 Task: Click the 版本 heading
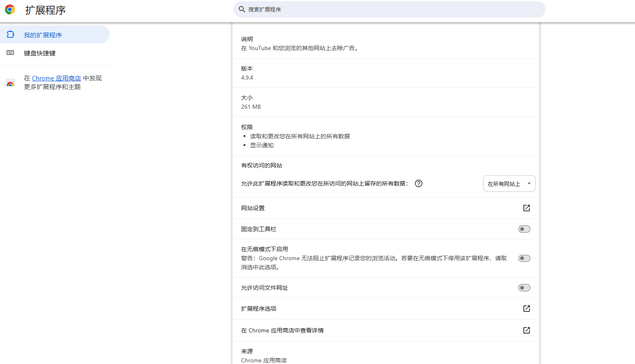(247, 69)
